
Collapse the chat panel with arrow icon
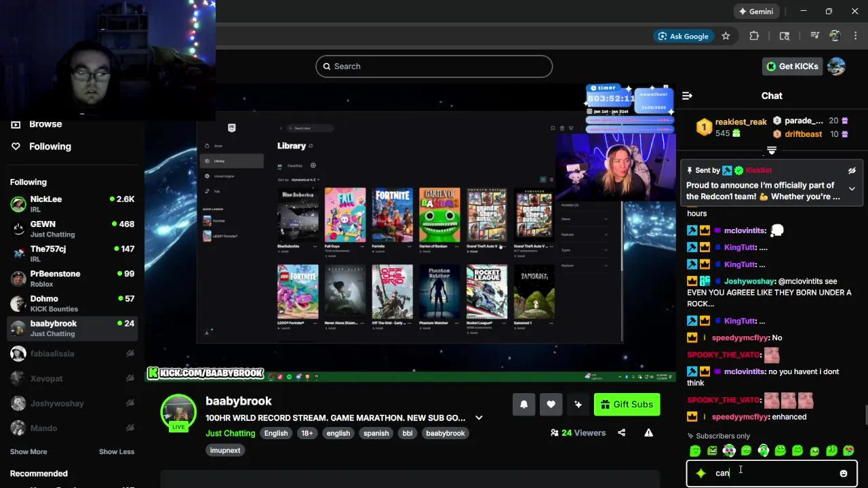click(687, 96)
